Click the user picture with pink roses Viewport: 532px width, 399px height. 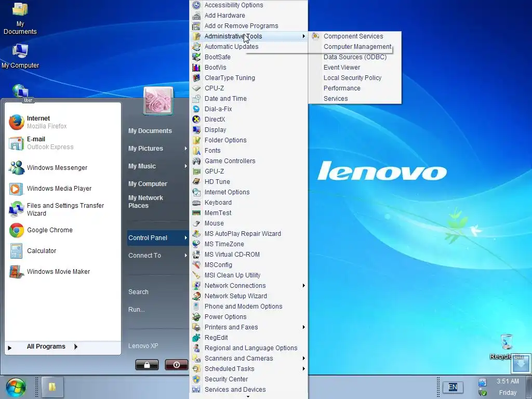[x=158, y=101]
